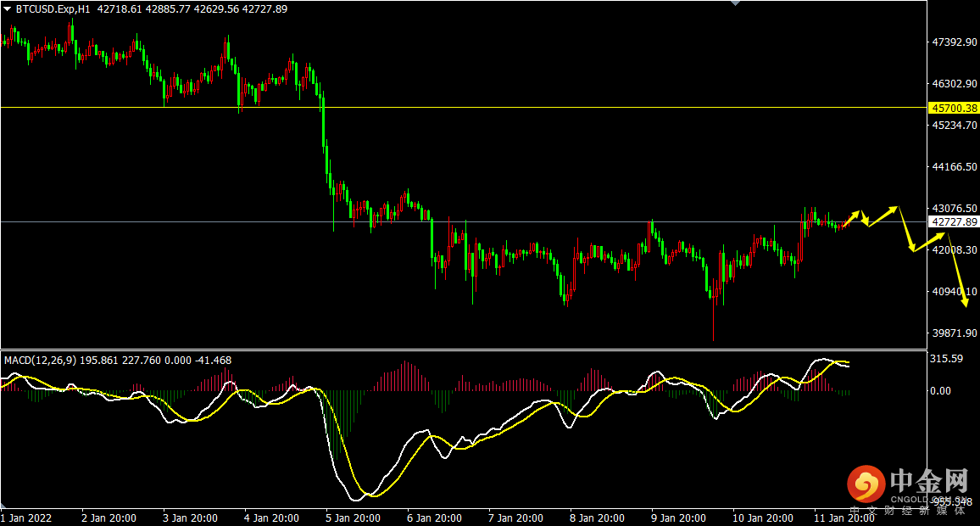The width and height of the screenshot is (980, 526).
Task: Click the 39871.90 price axis label
Action: click(955, 333)
